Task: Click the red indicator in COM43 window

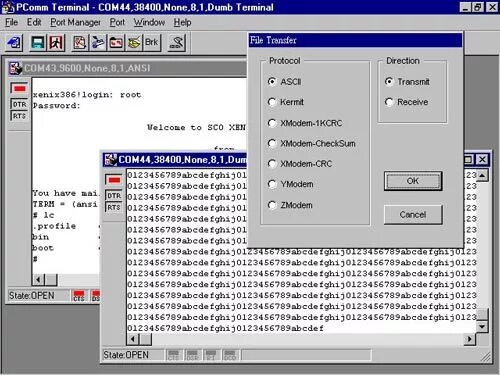Action: tap(19, 88)
